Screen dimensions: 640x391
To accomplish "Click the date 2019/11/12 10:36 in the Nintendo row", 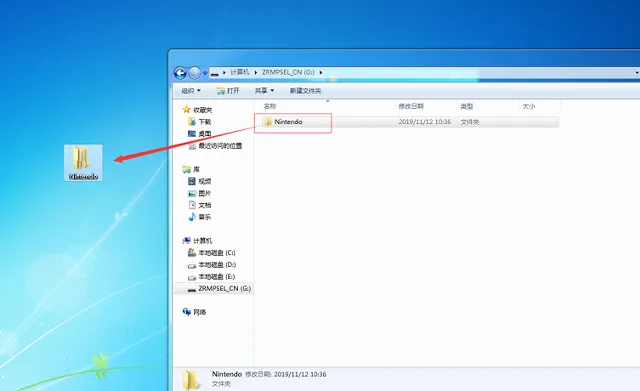I will coord(424,122).
